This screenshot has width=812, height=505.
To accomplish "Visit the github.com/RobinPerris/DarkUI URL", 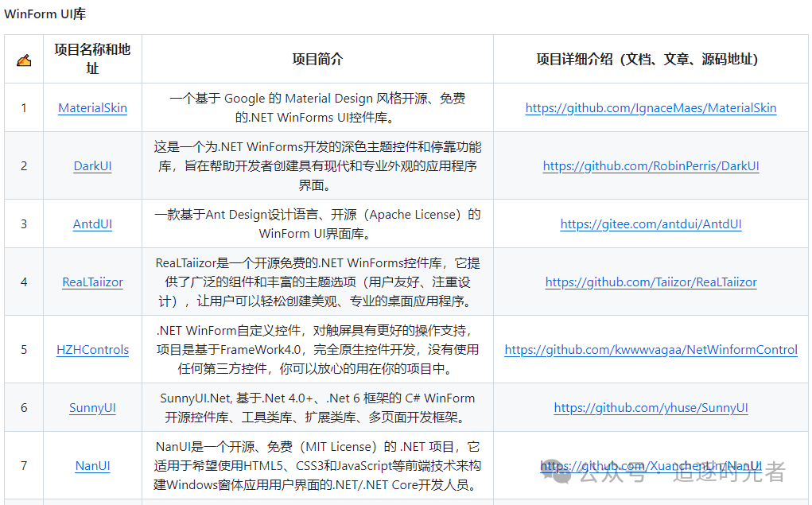I will pos(651,165).
